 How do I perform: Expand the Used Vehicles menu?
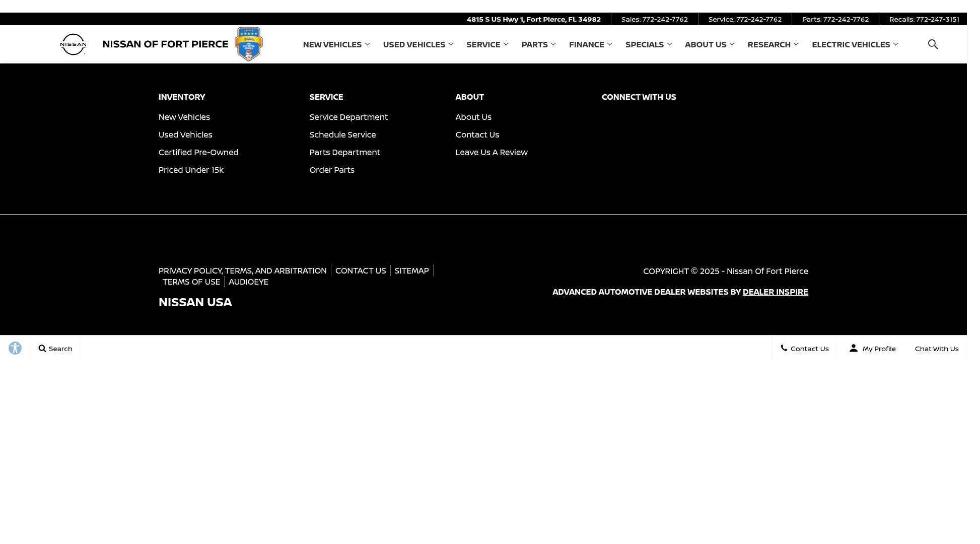pyautogui.click(x=418, y=44)
